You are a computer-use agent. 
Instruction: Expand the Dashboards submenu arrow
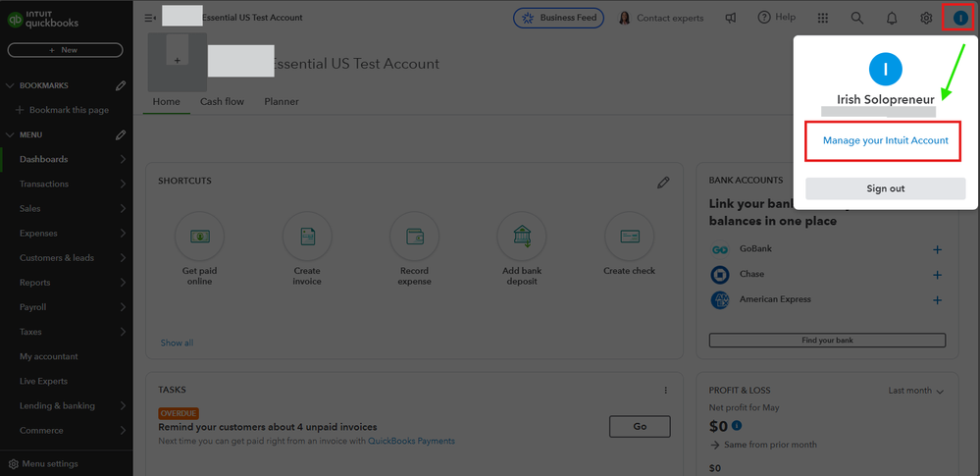coord(123,160)
